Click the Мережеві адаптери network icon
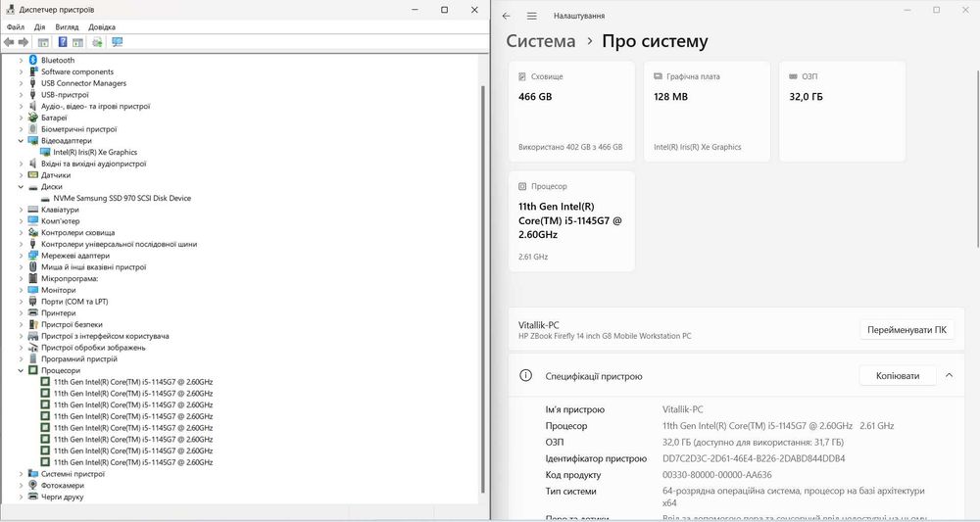 tap(33, 256)
